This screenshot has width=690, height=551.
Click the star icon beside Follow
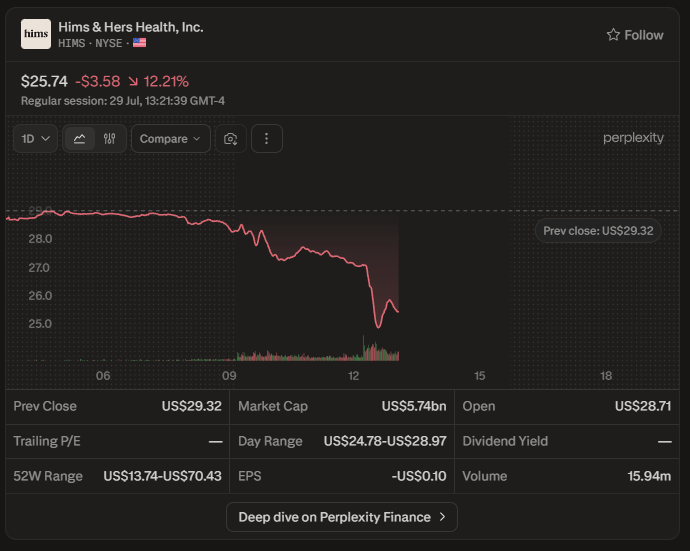click(x=613, y=35)
